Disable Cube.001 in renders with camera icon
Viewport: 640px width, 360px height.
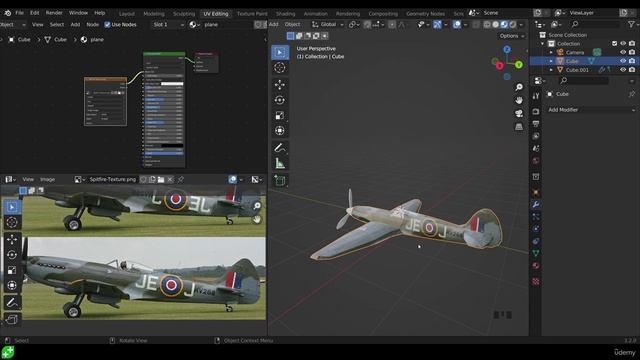click(632, 70)
